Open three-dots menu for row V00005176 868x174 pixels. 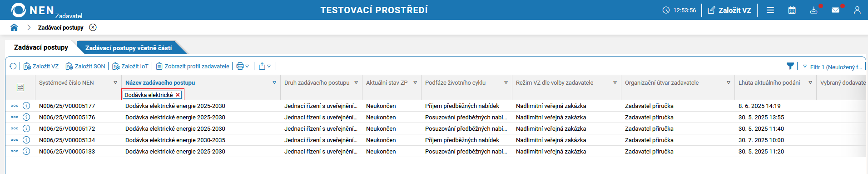click(15, 117)
